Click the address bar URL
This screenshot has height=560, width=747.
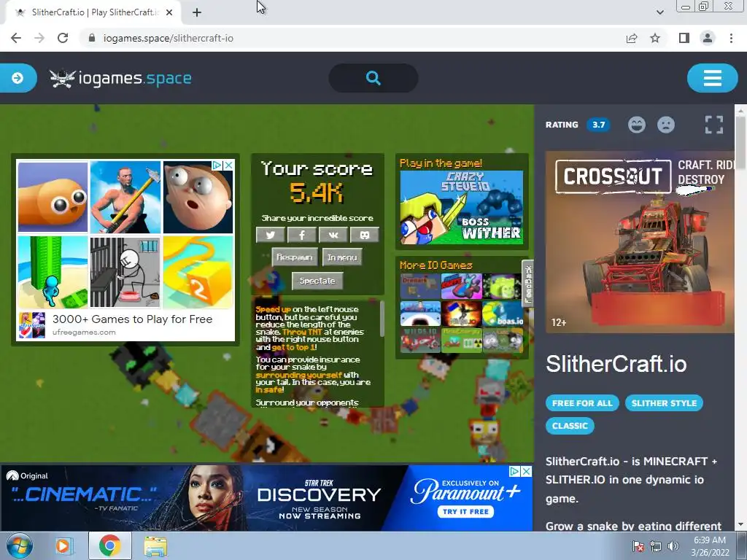coord(169,38)
